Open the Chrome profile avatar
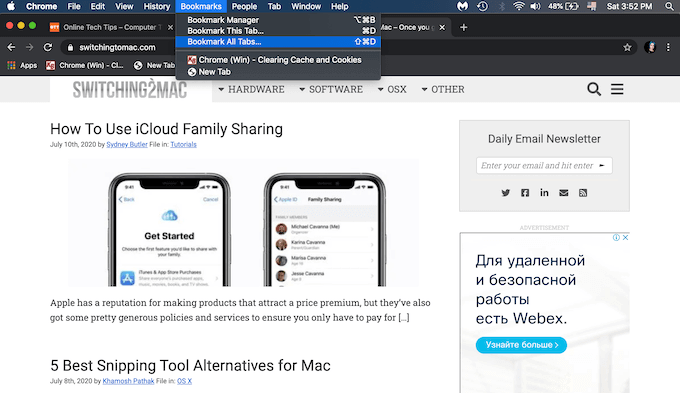Screen dimensions: 680x393 click(x=650, y=47)
